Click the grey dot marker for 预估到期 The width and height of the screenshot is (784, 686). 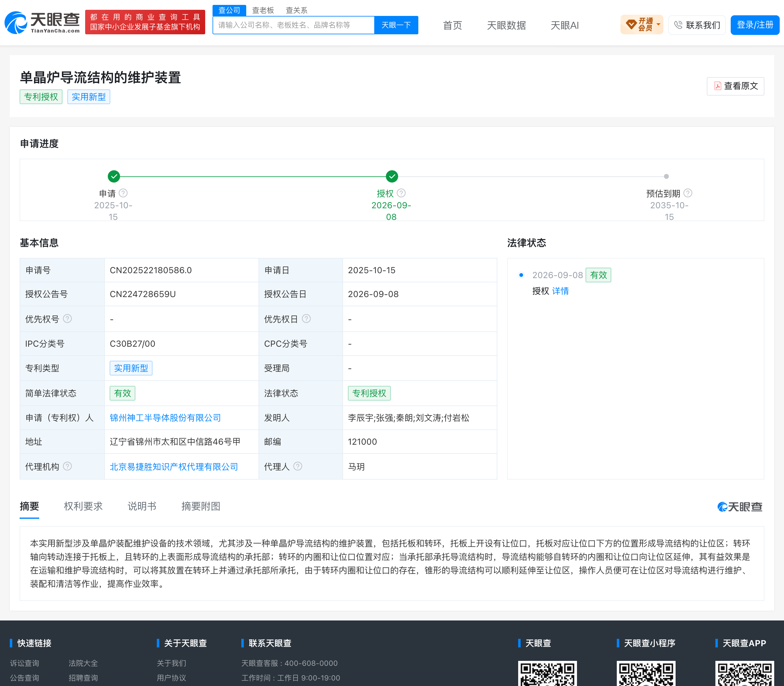(x=666, y=176)
